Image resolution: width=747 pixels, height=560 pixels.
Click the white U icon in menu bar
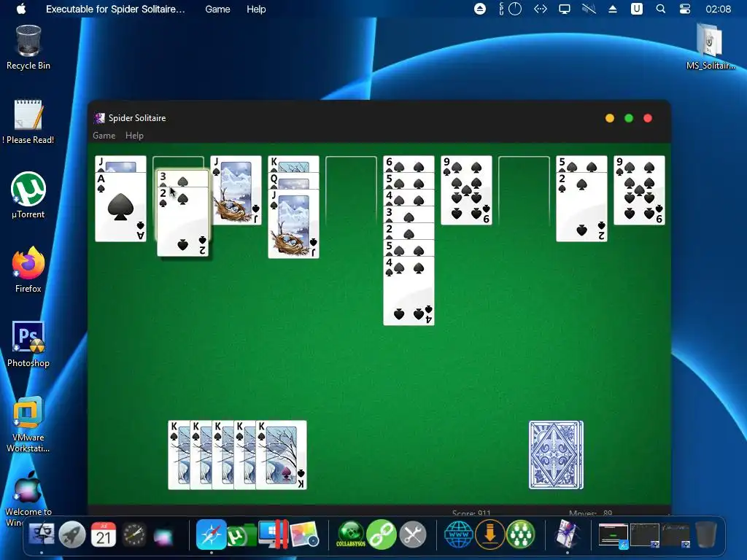[636, 9]
